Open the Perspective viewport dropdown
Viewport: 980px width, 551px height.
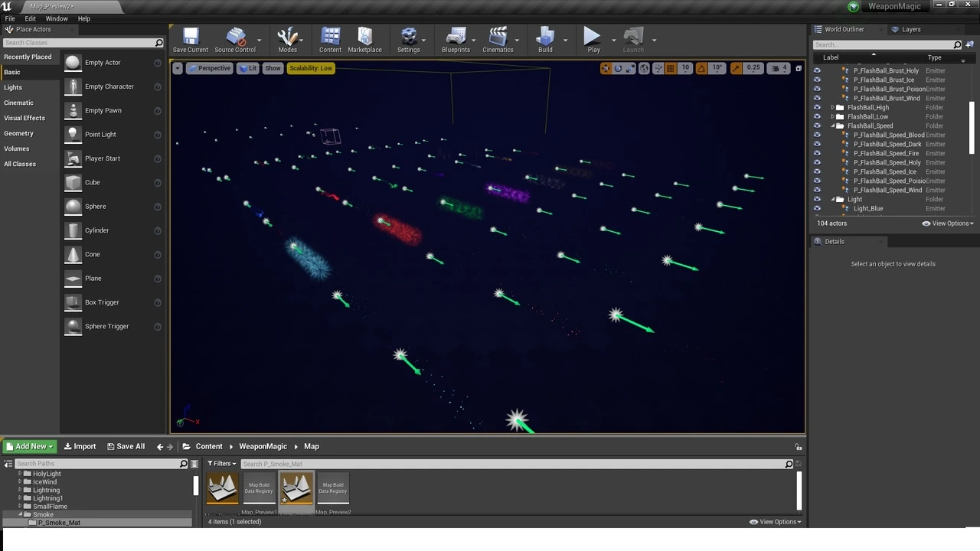(209, 68)
